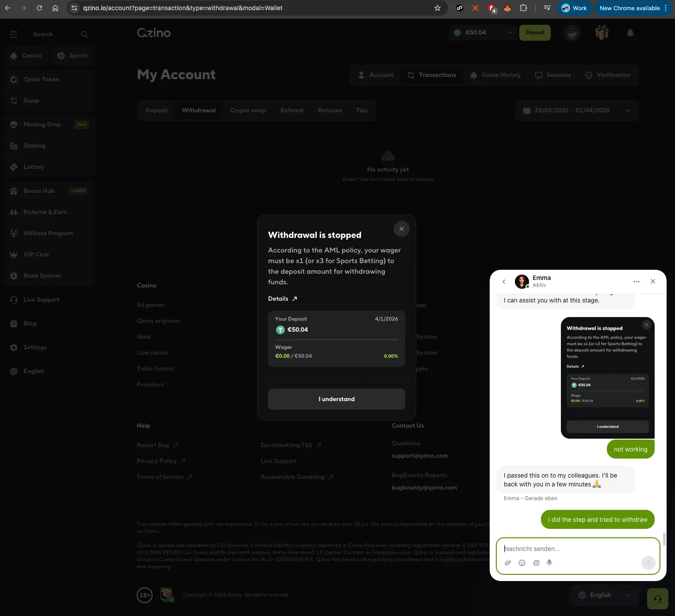Click the chat scrollbar
675x616 pixels.
coord(664,539)
